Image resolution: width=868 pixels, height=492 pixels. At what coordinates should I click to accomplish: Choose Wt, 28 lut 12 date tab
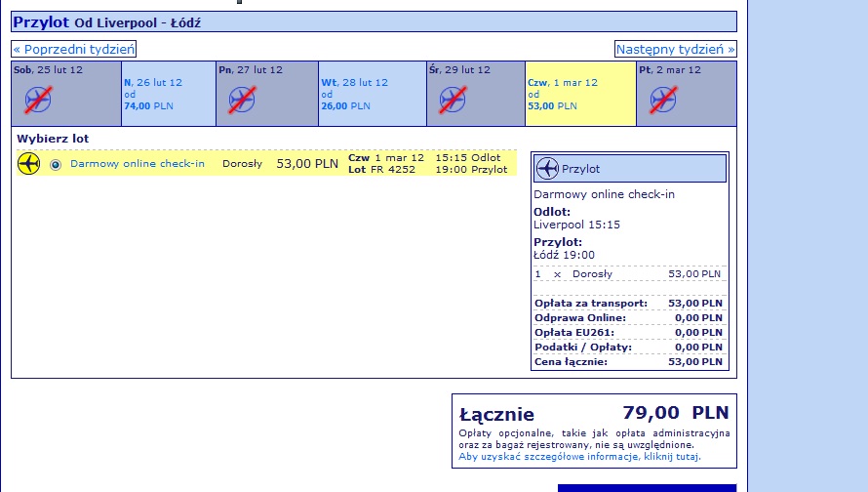[373, 94]
